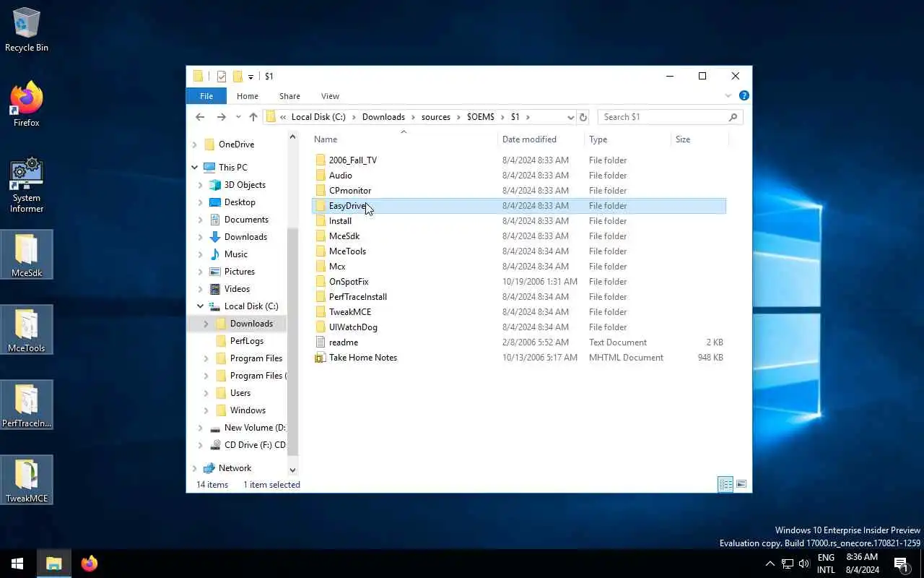Screen dimensions: 924x578
Task: Expand the ribbon with the chevron
Action: pyautogui.click(x=728, y=95)
